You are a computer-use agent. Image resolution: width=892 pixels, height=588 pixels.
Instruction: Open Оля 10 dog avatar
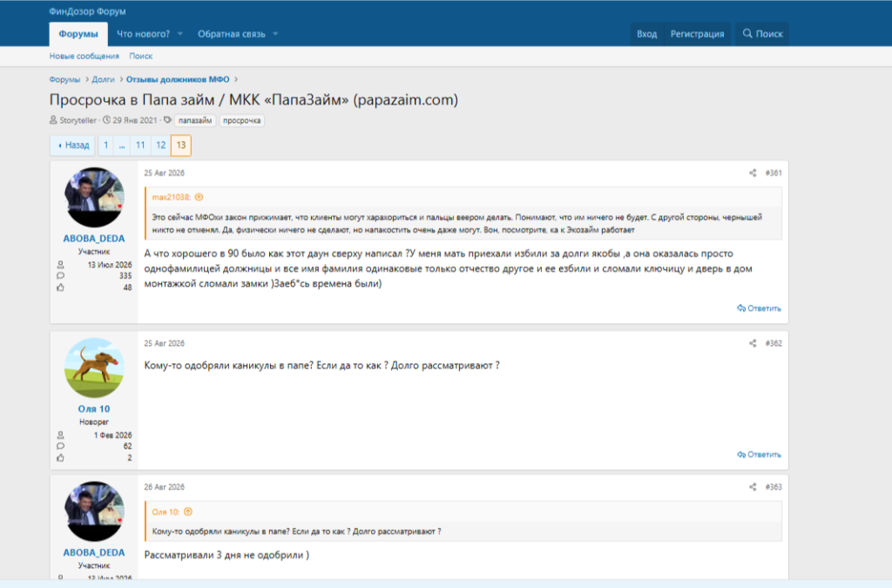coord(94,368)
